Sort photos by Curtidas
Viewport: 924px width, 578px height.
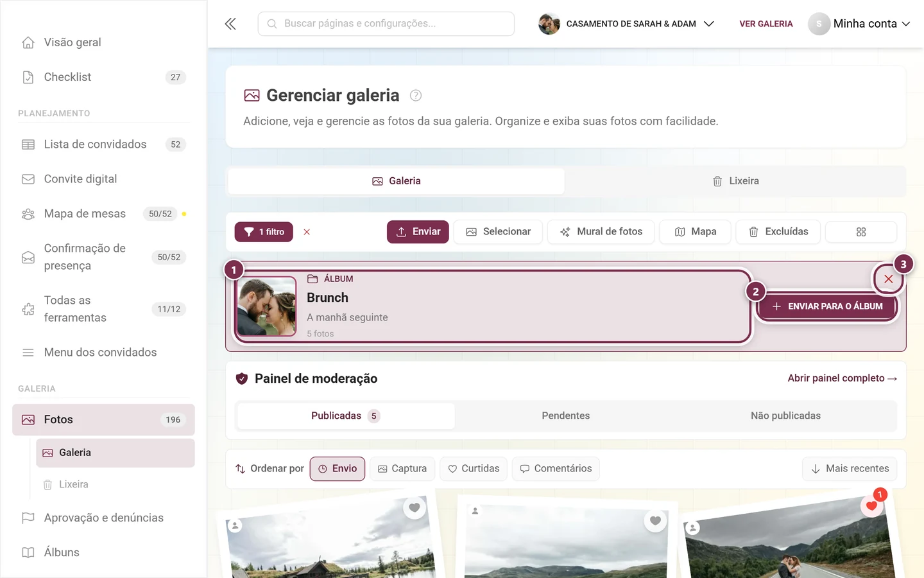point(474,469)
